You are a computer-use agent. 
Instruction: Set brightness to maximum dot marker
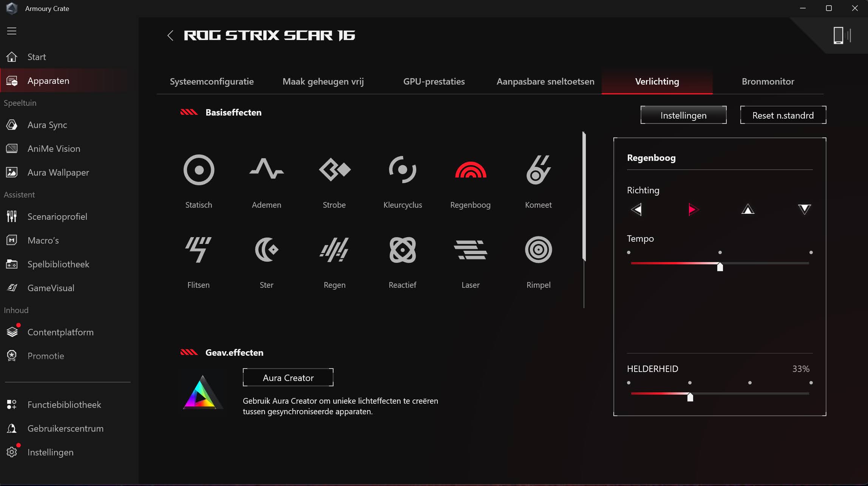tap(811, 383)
